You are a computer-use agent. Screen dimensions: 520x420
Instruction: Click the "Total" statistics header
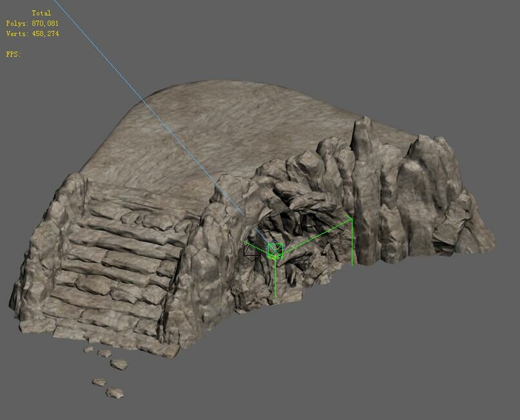(x=41, y=14)
